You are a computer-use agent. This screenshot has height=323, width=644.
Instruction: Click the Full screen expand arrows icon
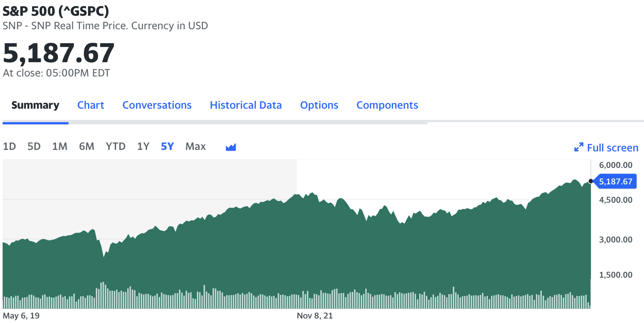(x=579, y=147)
